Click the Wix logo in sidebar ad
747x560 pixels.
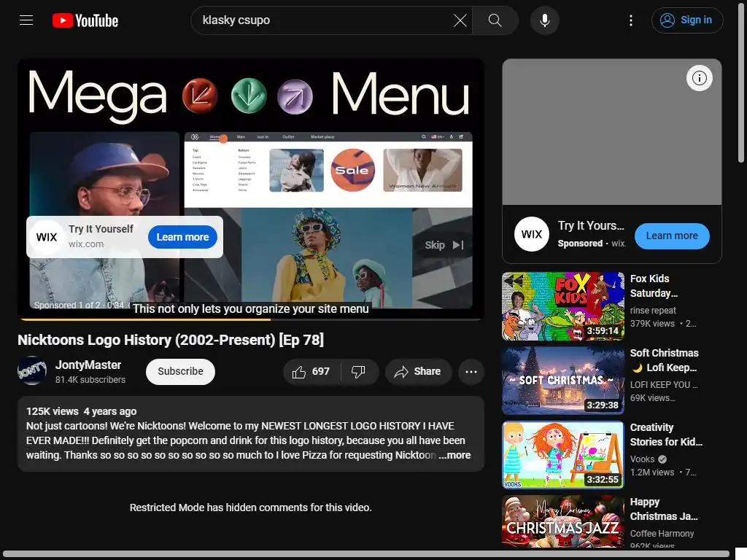pyautogui.click(x=532, y=234)
